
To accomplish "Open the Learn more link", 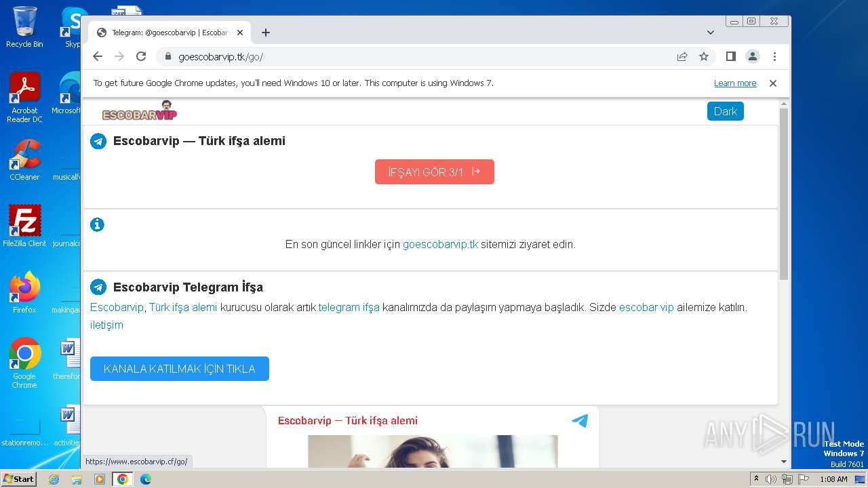I will click(x=735, y=83).
